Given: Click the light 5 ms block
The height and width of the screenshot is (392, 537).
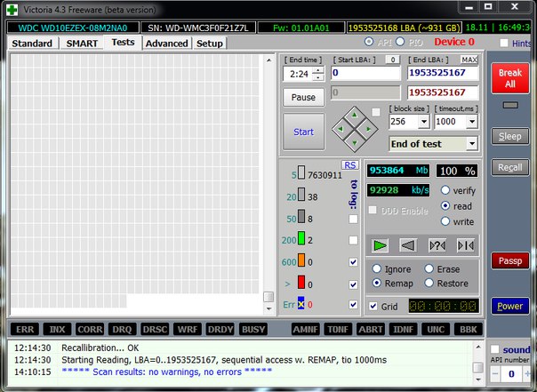Looking at the screenshot, I should (x=301, y=172).
